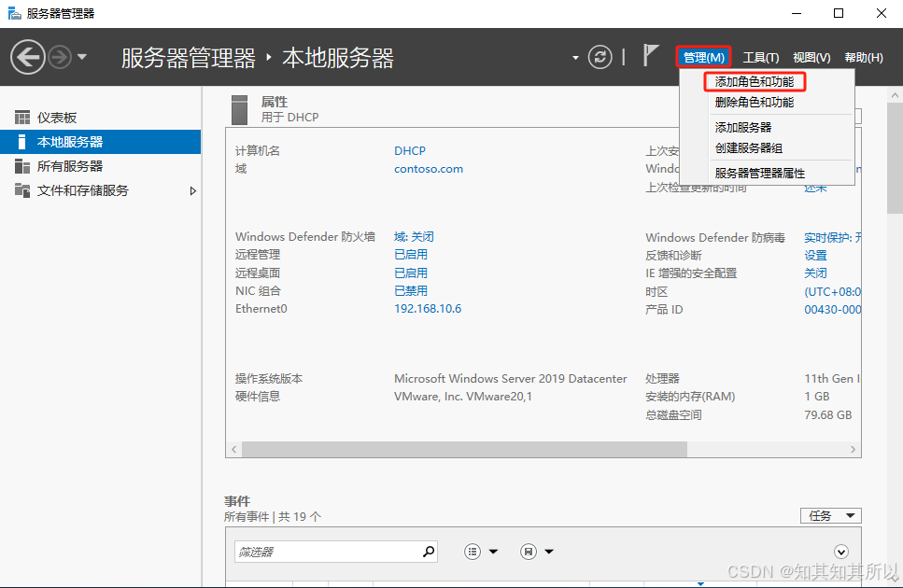
Task: Click 反馈和诊断 设置 link
Action: (x=815, y=255)
